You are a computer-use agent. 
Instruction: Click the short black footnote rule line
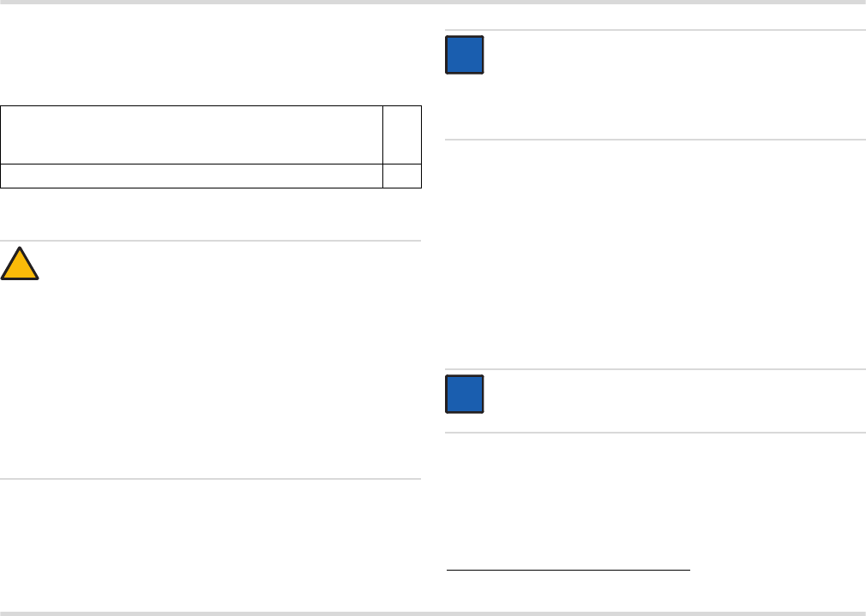(568, 570)
